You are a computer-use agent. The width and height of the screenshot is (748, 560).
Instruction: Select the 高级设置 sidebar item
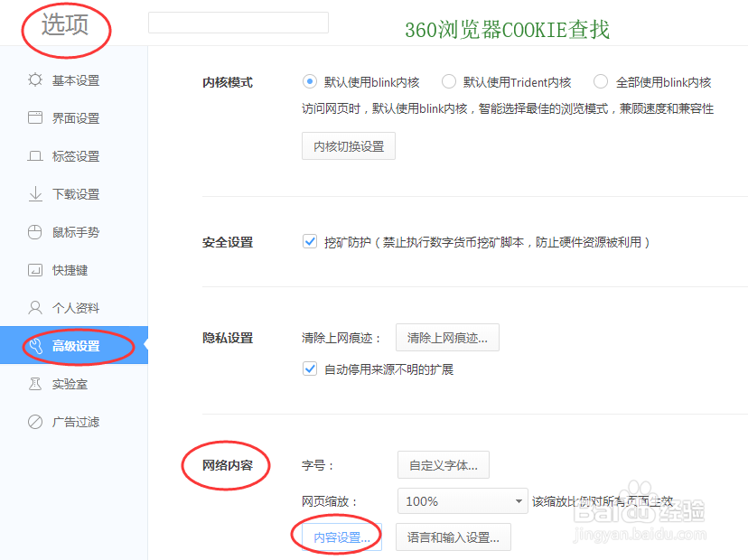[x=74, y=345]
